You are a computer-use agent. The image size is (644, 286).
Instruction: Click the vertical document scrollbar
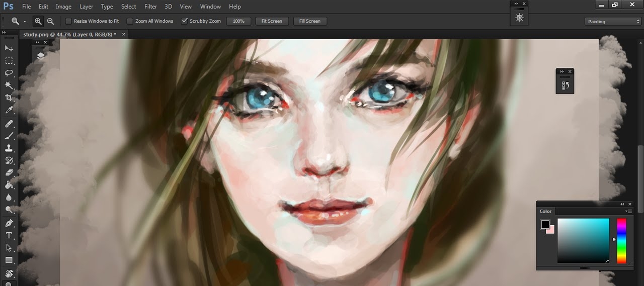pos(640,178)
